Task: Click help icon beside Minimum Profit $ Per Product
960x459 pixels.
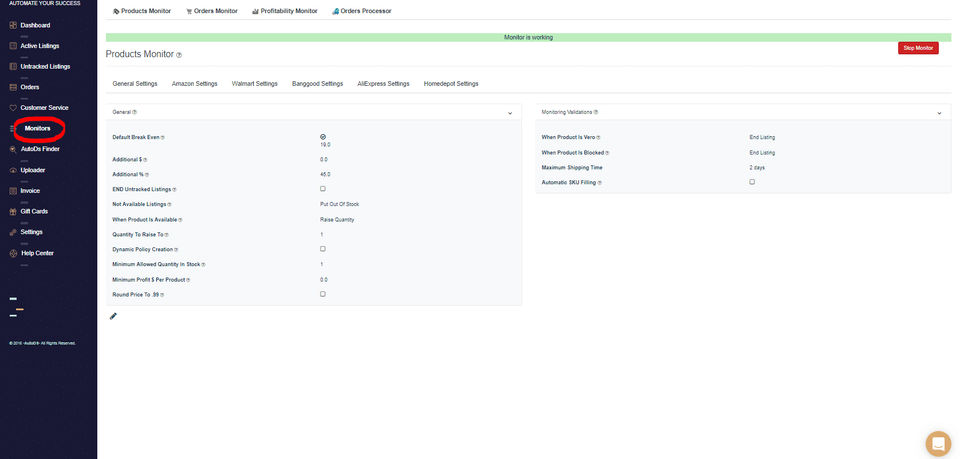Action: (x=189, y=280)
